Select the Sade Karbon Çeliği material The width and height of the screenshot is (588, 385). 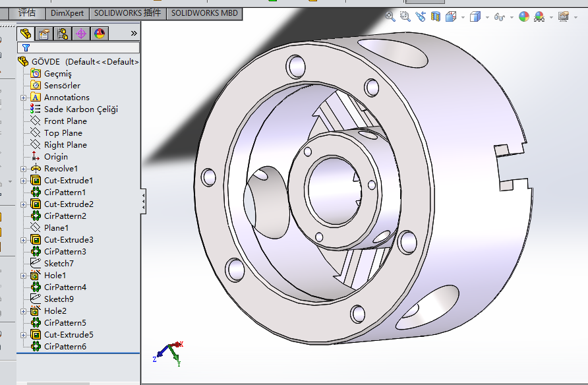(x=80, y=109)
